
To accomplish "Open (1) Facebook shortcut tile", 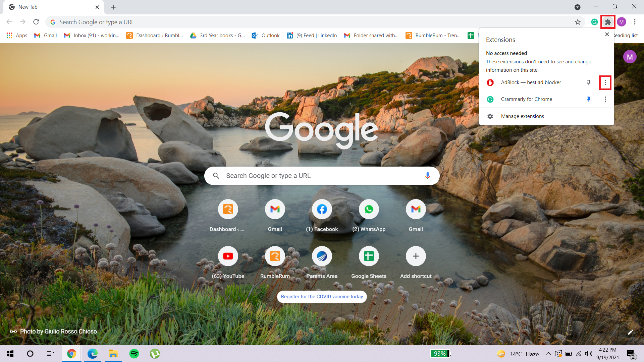I will (x=322, y=215).
